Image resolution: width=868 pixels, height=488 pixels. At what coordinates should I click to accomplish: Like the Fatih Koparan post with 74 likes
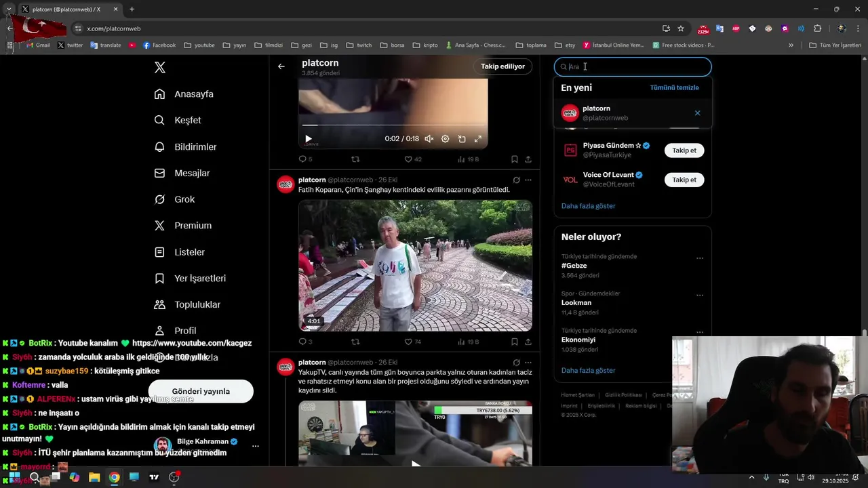(x=413, y=342)
